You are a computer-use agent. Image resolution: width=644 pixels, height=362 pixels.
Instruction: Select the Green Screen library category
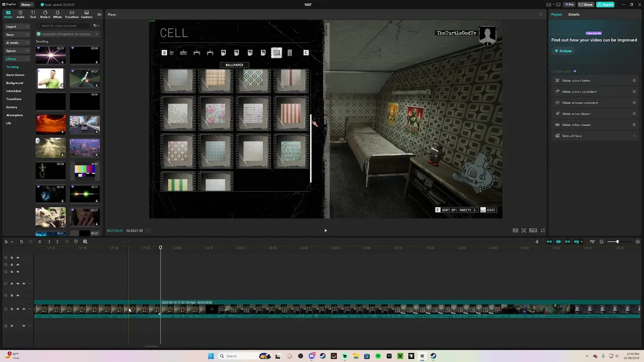tap(15, 75)
